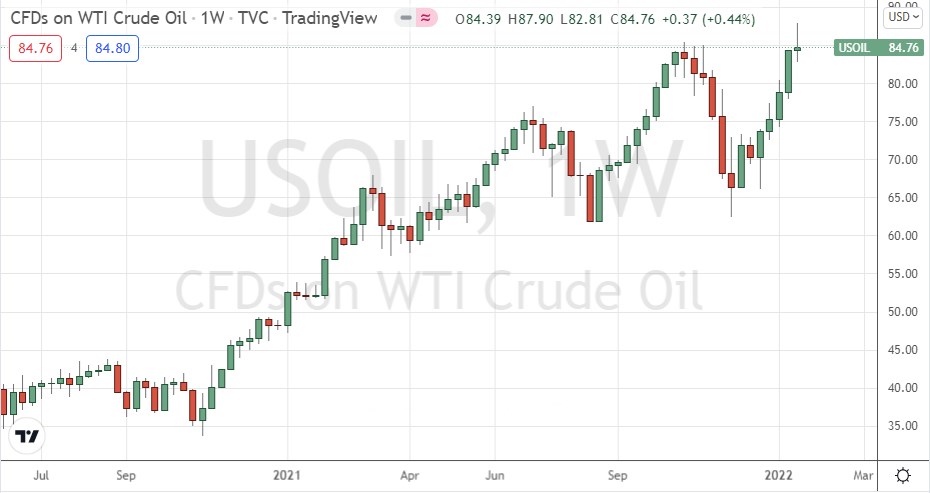Click the Sep 2020 time axis label
This screenshot has height=493, width=930.
[x=125, y=474]
